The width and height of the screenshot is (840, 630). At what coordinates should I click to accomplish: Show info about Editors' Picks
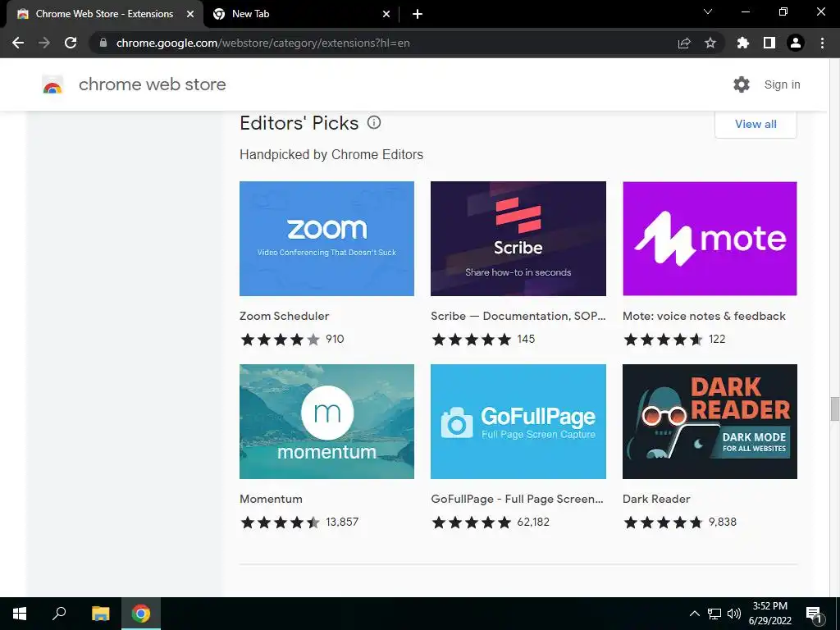pos(374,123)
